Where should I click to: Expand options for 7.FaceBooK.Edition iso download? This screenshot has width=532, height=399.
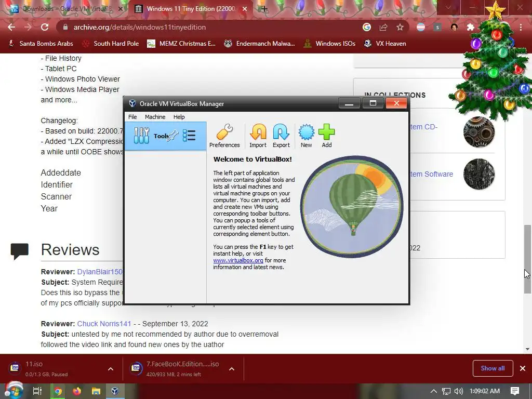(232, 369)
